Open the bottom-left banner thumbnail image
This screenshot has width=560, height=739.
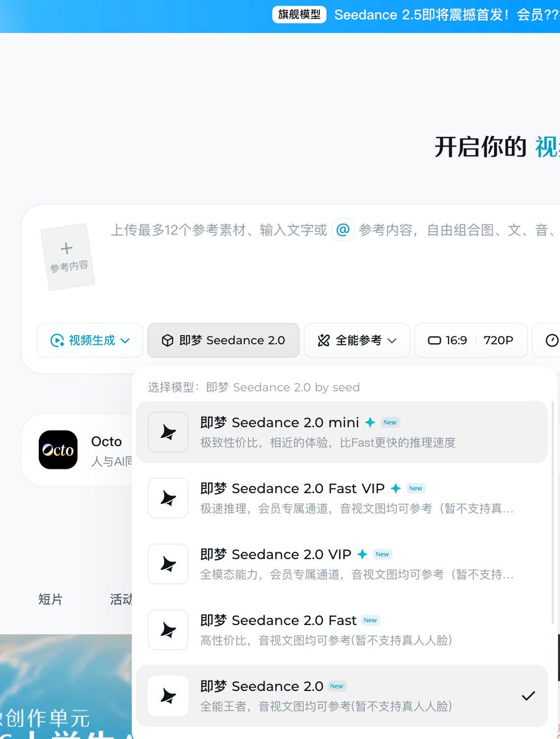point(66,687)
